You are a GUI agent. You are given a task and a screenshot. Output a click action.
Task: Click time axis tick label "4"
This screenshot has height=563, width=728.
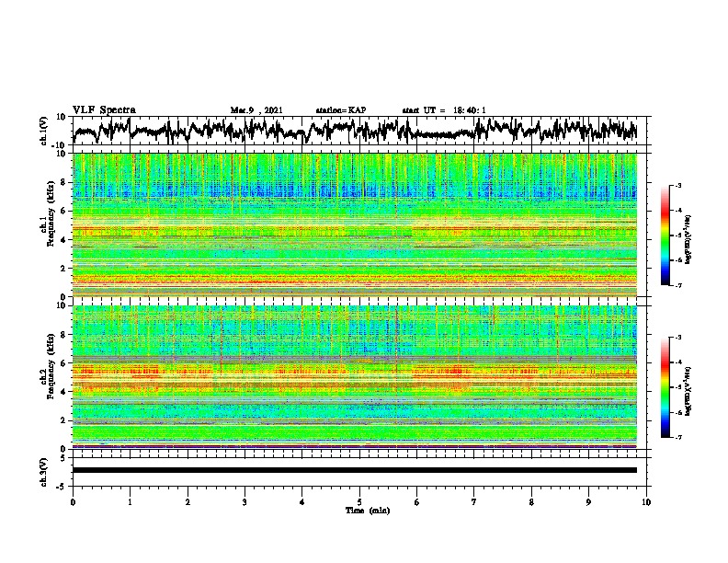[x=302, y=502]
